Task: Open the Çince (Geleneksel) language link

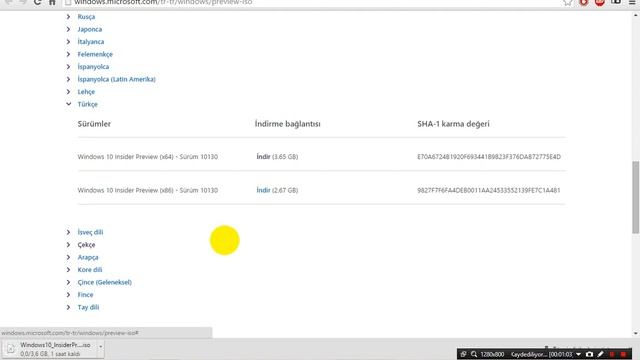Action: 104,282
